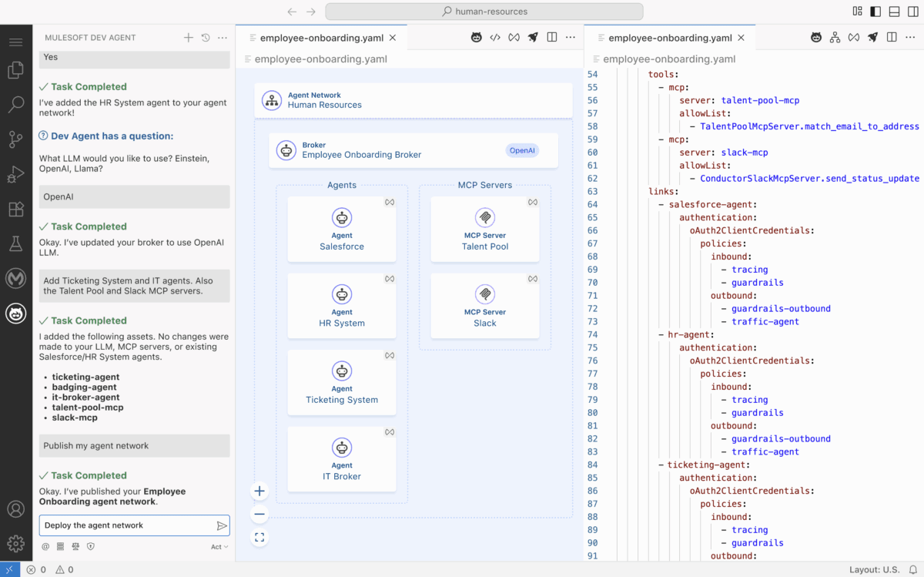Open Source Control in the activity bar
This screenshot has width=924, height=577.
(15, 139)
